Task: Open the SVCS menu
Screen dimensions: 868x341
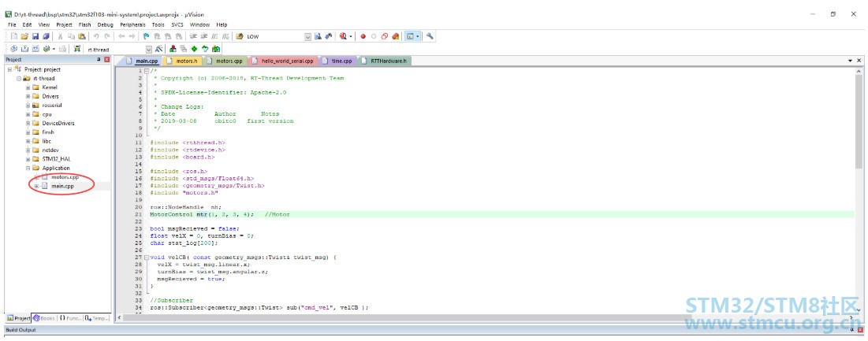Action: tap(177, 25)
